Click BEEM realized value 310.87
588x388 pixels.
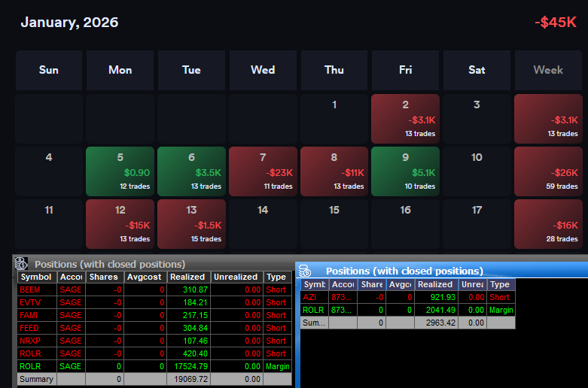coord(195,289)
